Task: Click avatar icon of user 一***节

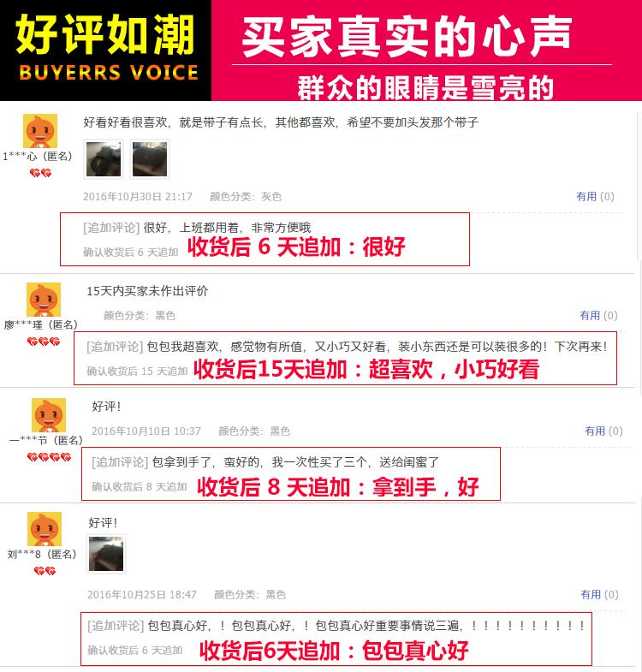Action: pyautogui.click(x=49, y=415)
